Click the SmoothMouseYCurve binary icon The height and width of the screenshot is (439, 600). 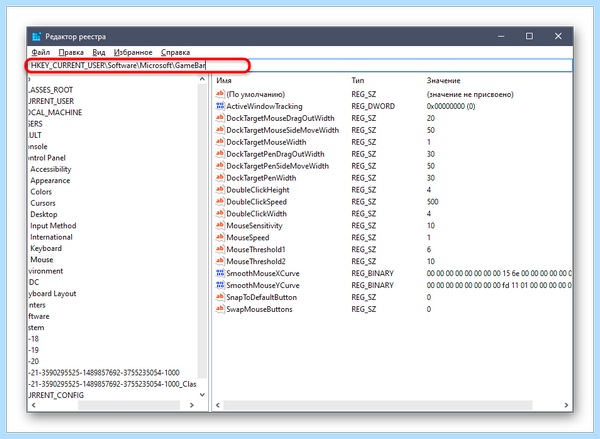tap(220, 285)
